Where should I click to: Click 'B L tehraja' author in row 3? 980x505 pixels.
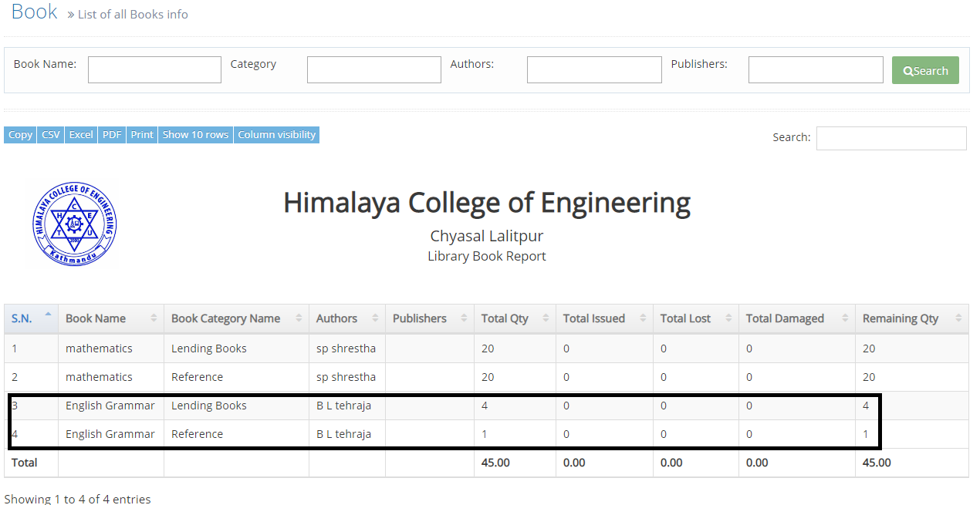(343, 406)
